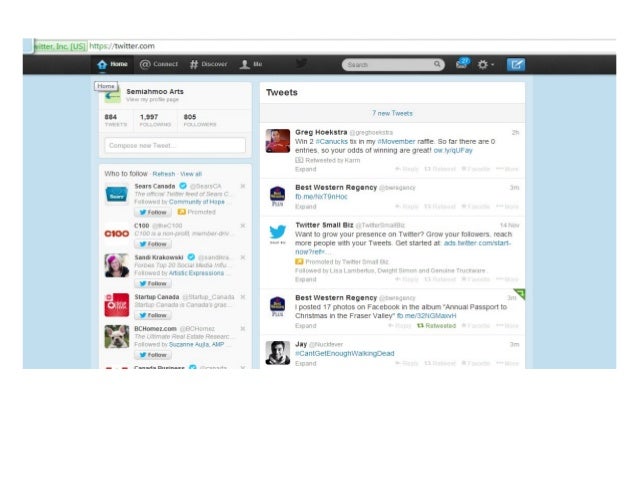The image size is (638, 479).
Task: Open More on Twitter Small Biz tweet
Action: point(507,279)
